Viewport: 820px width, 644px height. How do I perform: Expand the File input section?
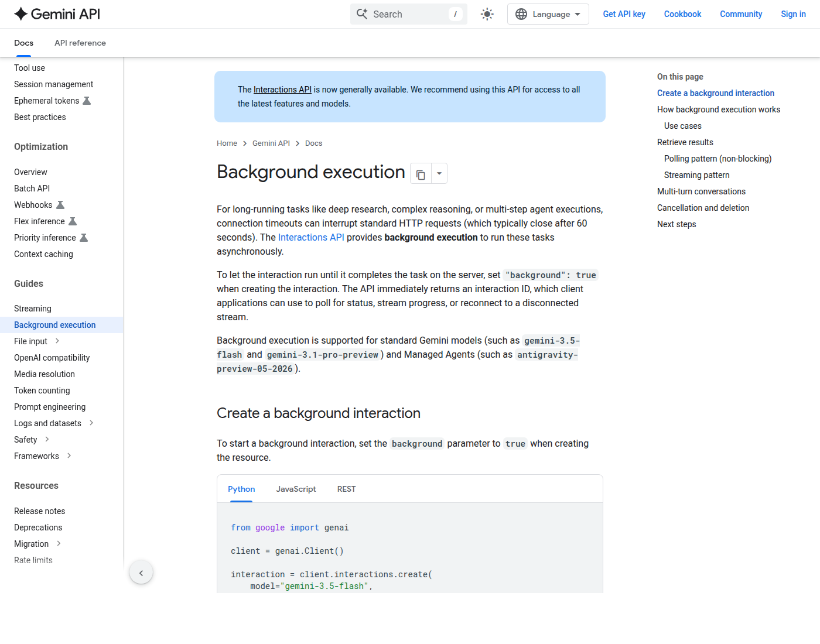point(57,341)
